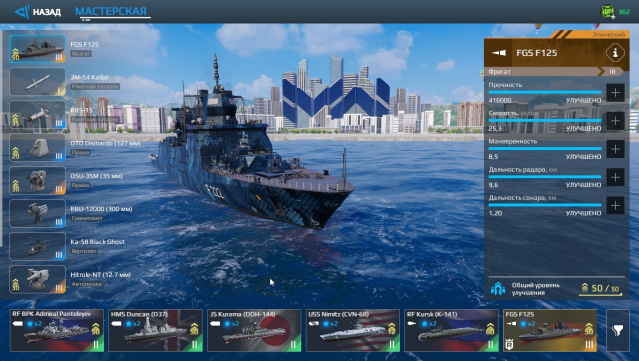Select the Ka-58 Black Ghost helicopter icon
This screenshot has height=361, width=639.
click(37, 247)
